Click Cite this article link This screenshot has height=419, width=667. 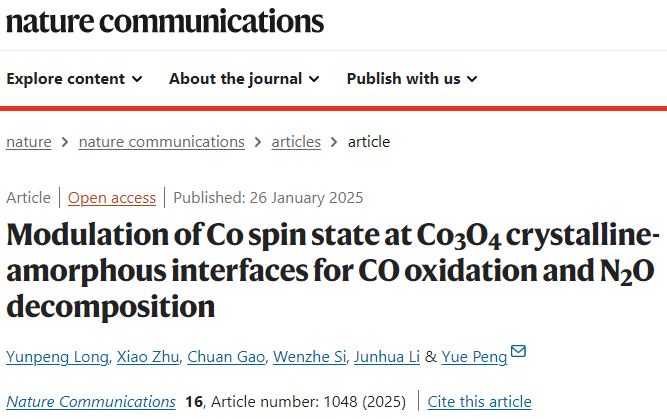coord(479,402)
